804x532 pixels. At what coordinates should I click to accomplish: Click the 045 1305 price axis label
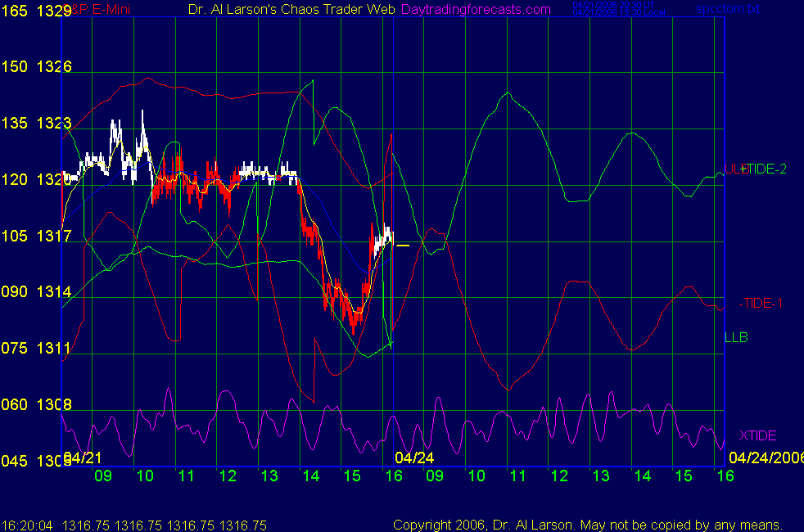pyautogui.click(x=36, y=461)
